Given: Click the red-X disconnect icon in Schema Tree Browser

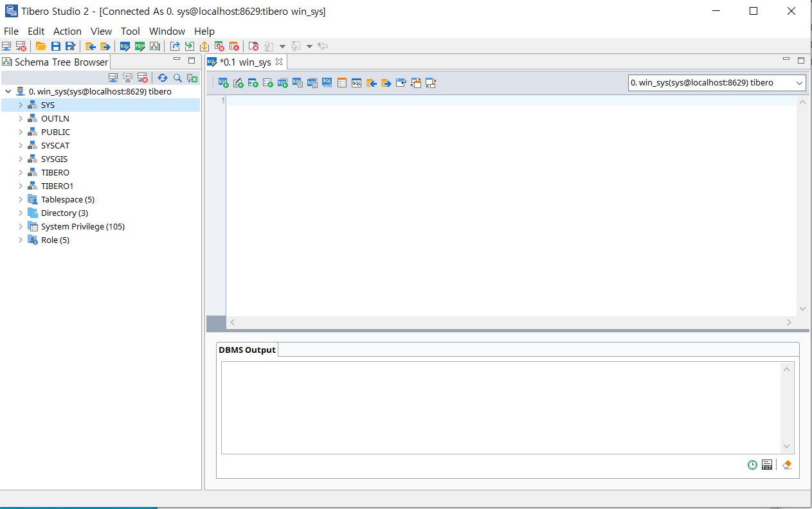Looking at the screenshot, I should tap(143, 78).
